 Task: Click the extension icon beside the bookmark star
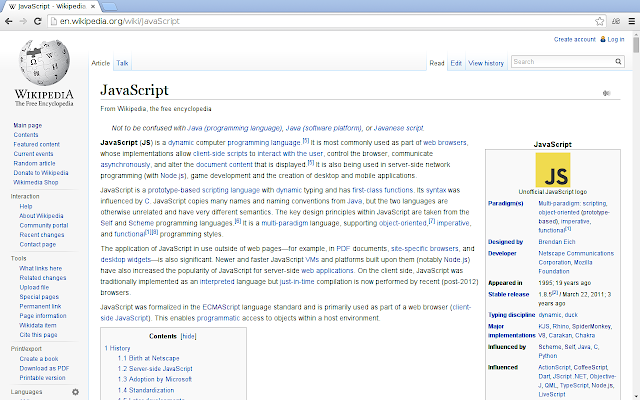tap(616, 21)
